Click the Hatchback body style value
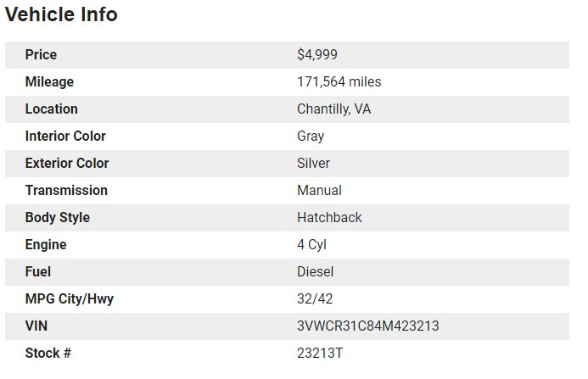The width and height of the screenshot is (588, 379). click(x=329, y=217)
